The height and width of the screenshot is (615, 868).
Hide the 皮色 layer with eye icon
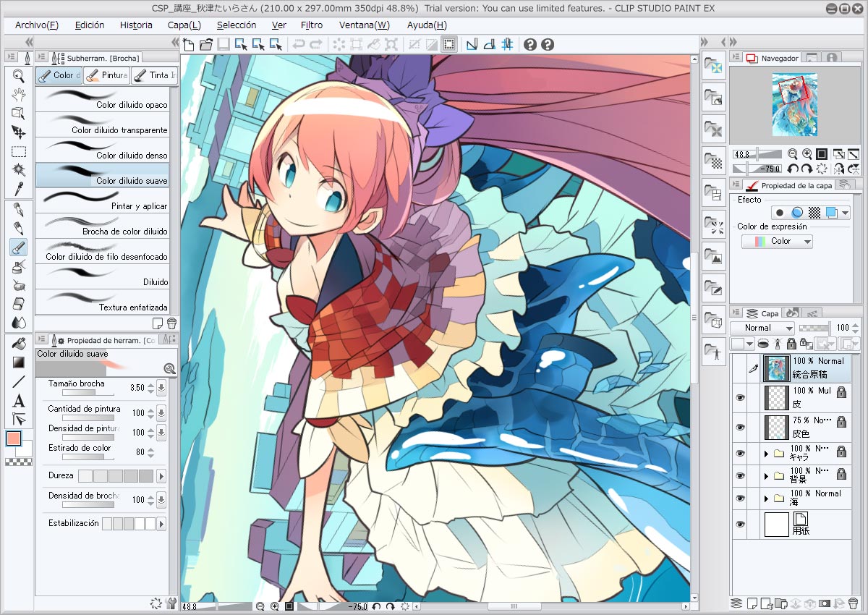[739, 425]
